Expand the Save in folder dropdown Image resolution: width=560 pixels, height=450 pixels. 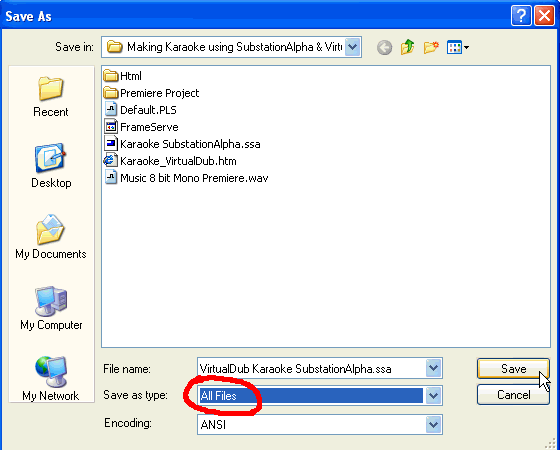(352, 47)
